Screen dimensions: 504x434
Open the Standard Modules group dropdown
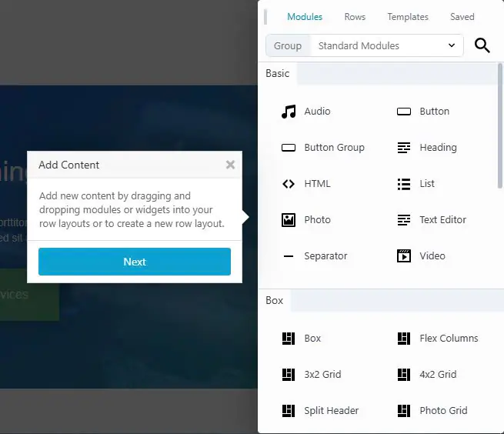386,45
